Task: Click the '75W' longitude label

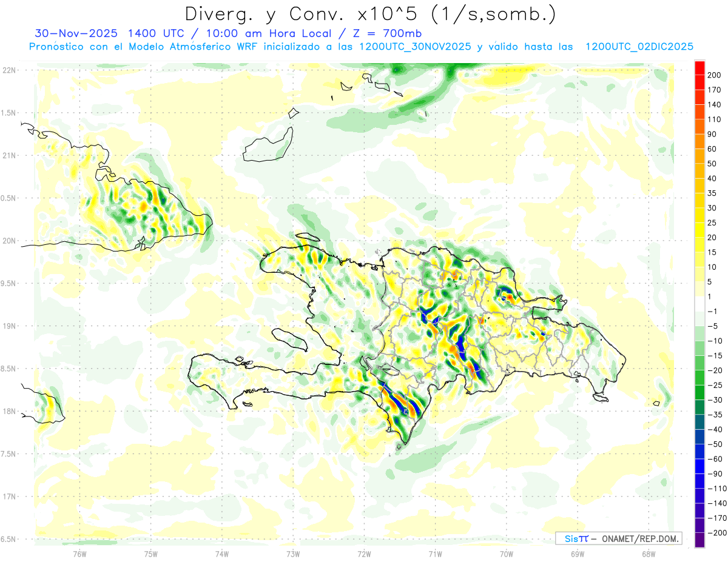Action: 151,553
